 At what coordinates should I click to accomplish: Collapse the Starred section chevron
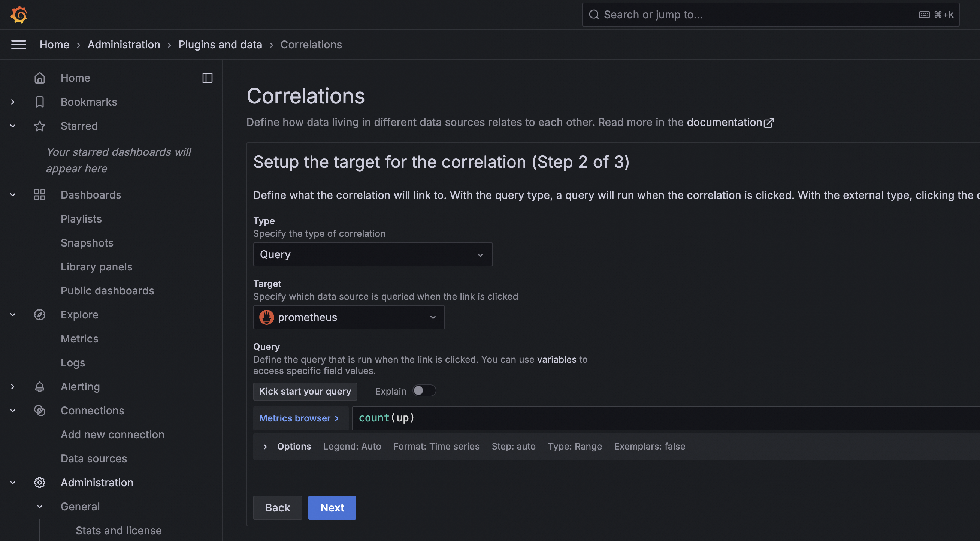coord(13,126)
